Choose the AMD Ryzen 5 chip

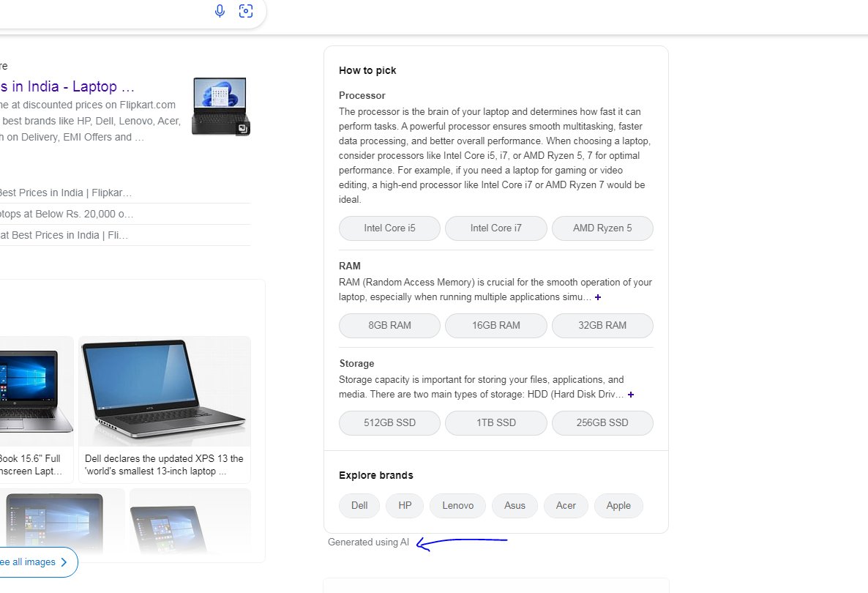coord(602,228)
